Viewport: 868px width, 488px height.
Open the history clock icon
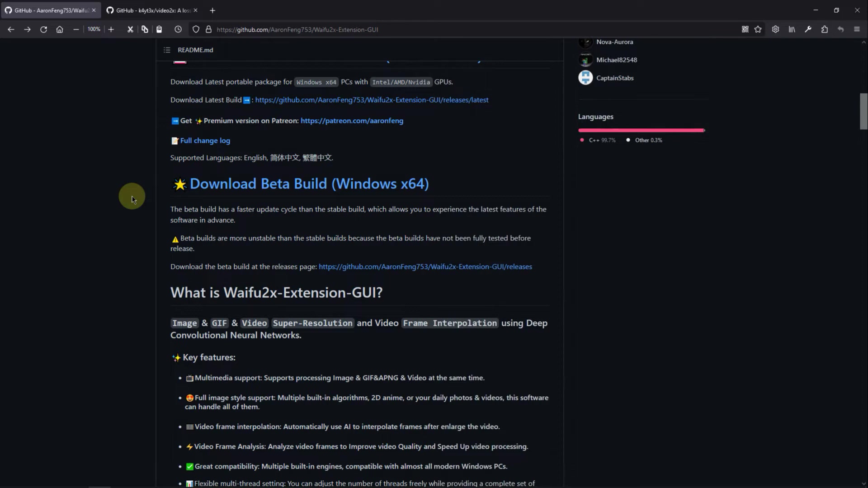pos(178,29)
